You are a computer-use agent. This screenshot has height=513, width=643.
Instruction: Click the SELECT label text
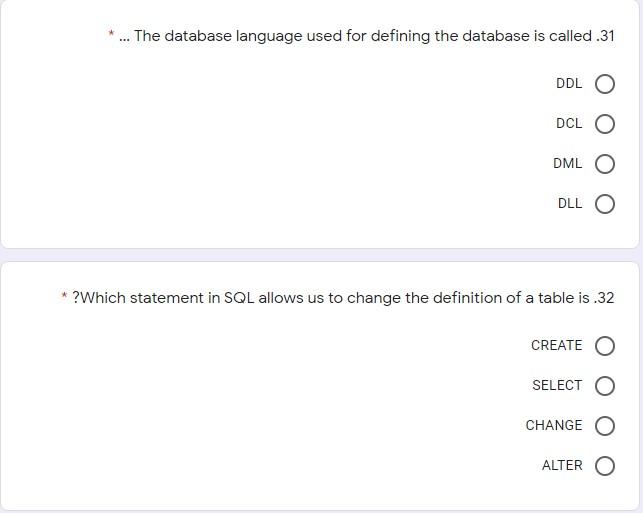557,385
